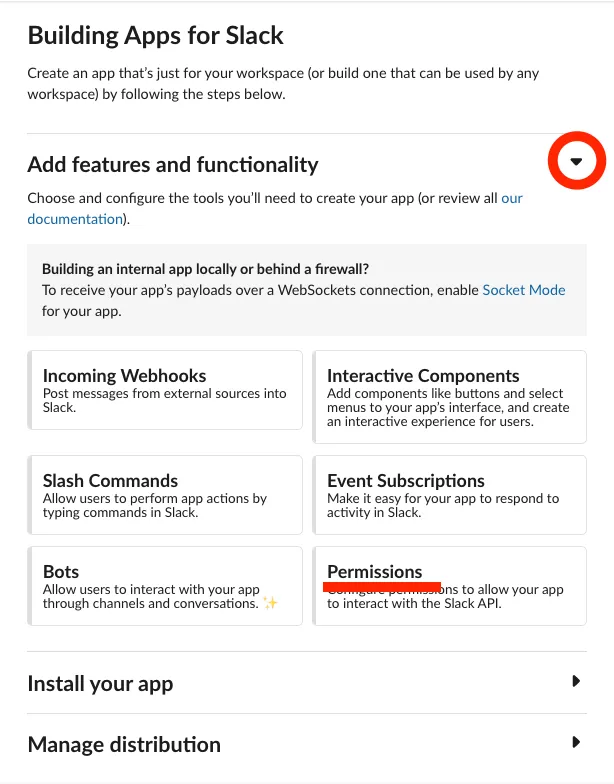Collapse the Add features and functionality section arrow

pos(576,162)
